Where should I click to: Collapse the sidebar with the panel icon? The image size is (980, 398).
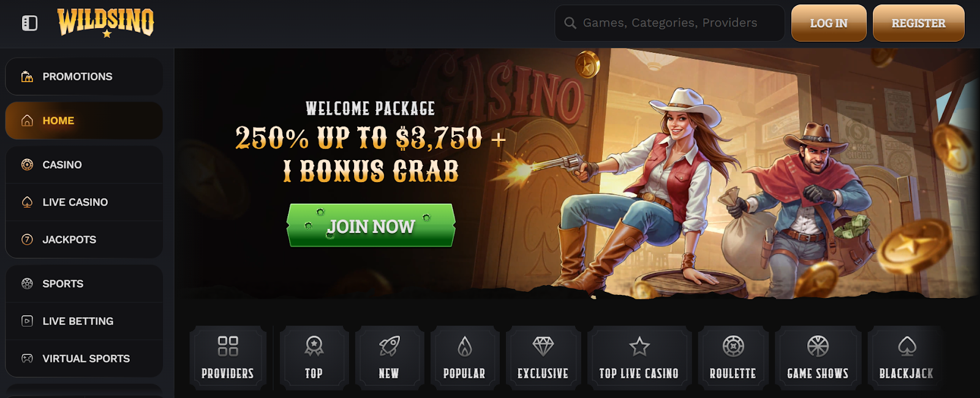(29, 23)
